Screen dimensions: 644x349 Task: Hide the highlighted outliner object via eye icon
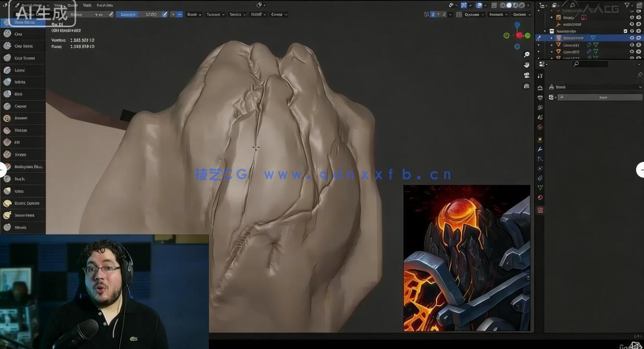coord(632,38)
